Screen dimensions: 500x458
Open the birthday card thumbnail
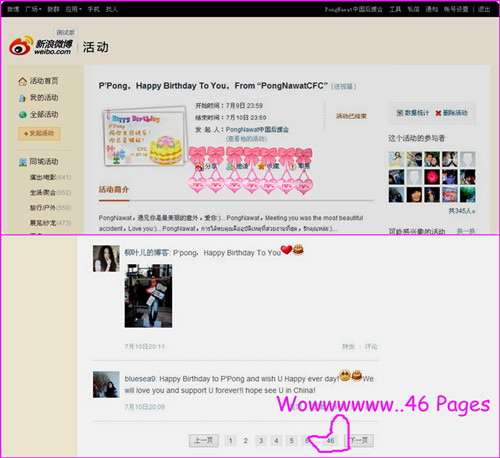point(144,136)
